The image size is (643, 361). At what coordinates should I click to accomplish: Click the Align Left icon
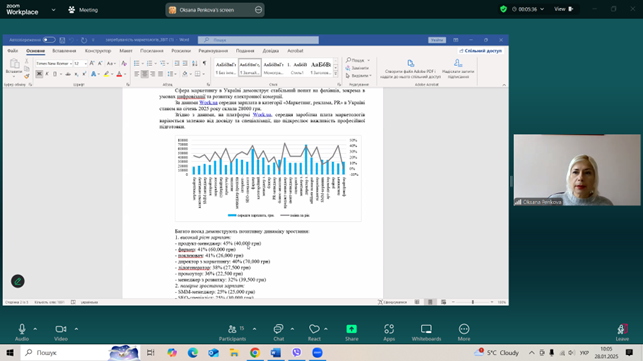click(x=137, y=74)
